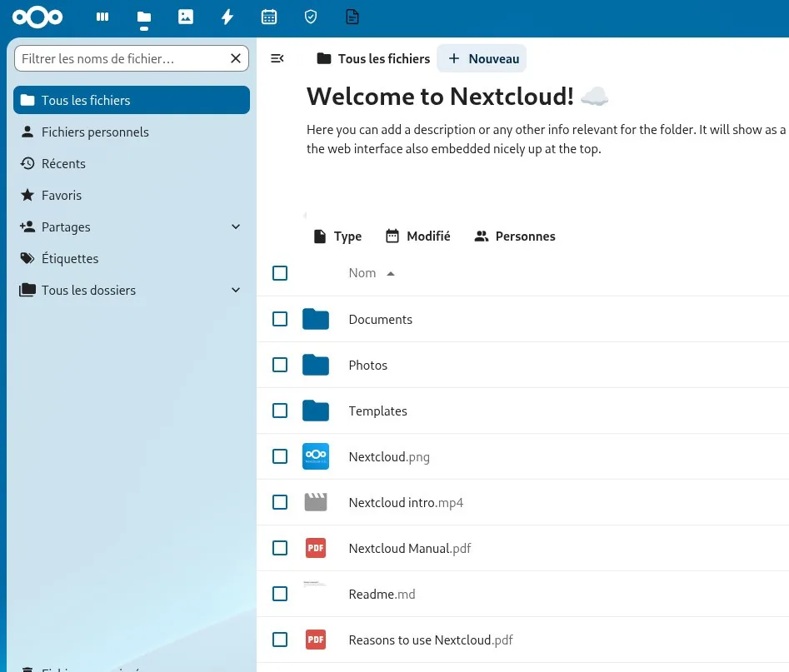Screen dimensions: 789x672
Task: Open the Personnes filter dropdown
Action: pyautogui.click(x=515, y=236)
